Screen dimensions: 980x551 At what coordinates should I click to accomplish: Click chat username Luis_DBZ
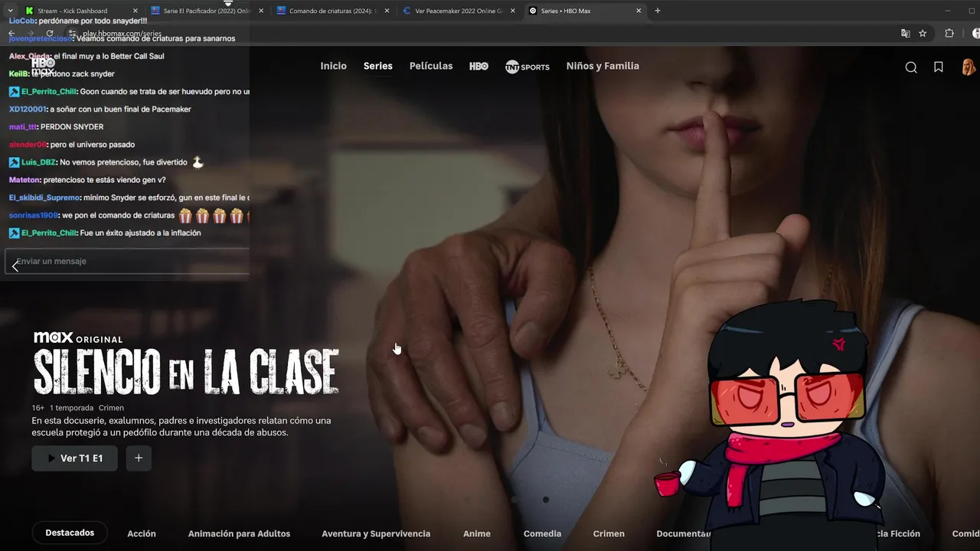[38, 162]
